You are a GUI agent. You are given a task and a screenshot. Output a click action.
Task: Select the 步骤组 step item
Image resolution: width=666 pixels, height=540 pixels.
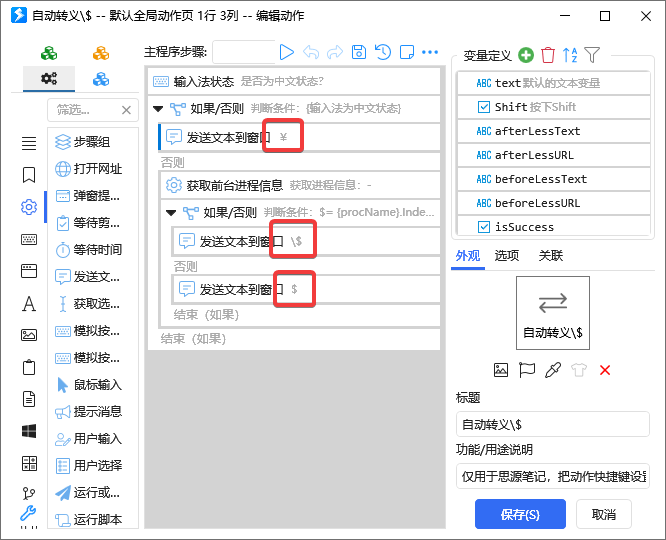point(93,141)
